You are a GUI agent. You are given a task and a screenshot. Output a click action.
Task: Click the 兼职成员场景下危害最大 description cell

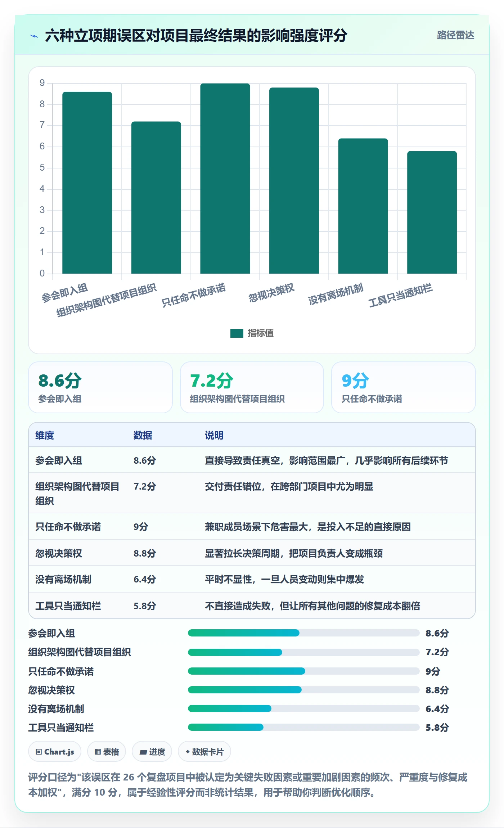coord(308,527)
